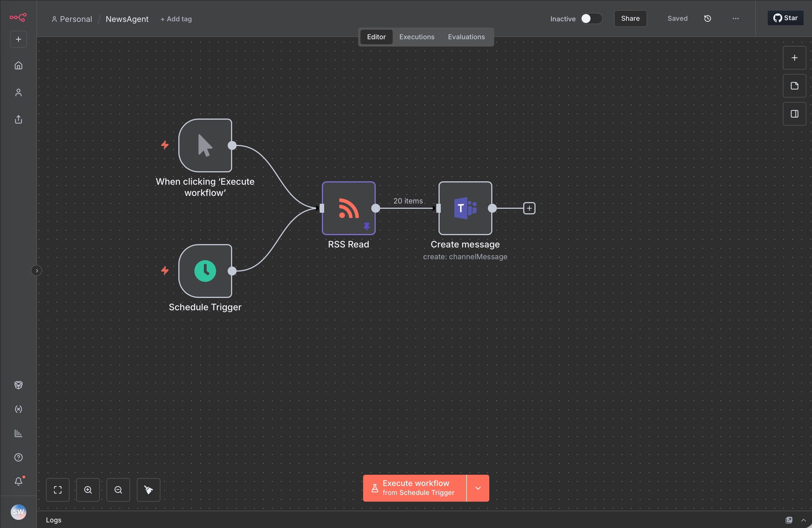Tidy up nodes with broom icon
812x528 pixels.
[x=148, y=490]
